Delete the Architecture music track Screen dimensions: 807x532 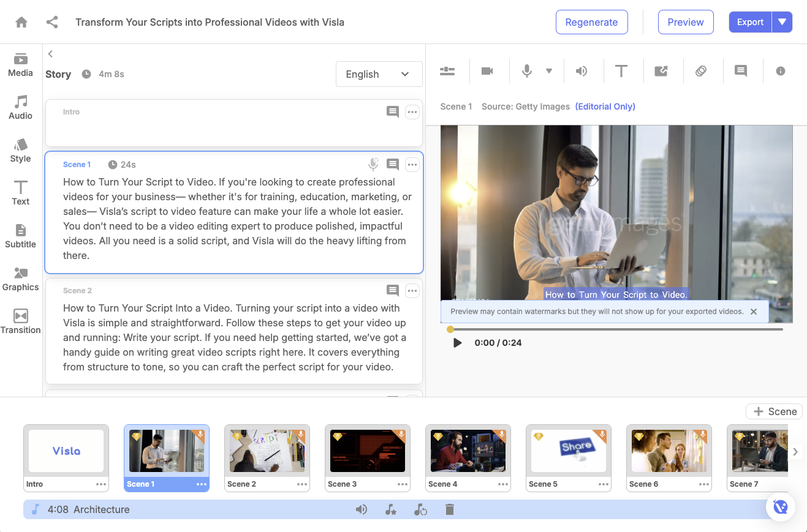450,509
